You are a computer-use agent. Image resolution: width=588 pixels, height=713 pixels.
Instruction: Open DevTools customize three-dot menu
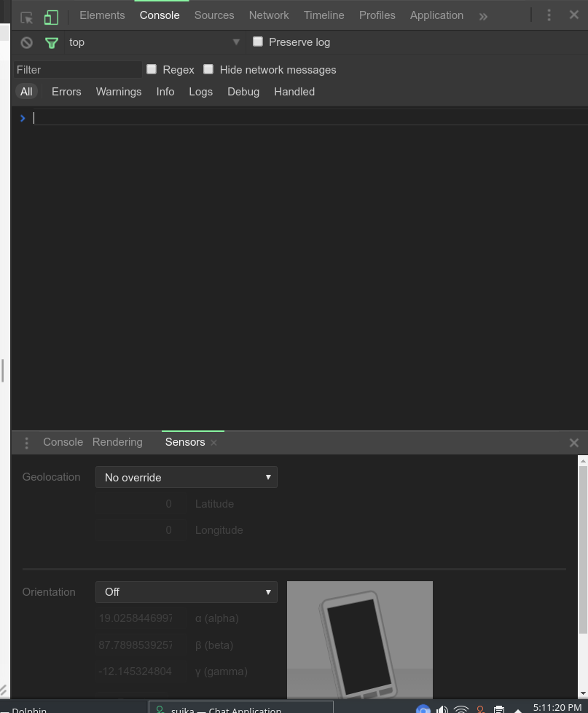coord(549,15)
